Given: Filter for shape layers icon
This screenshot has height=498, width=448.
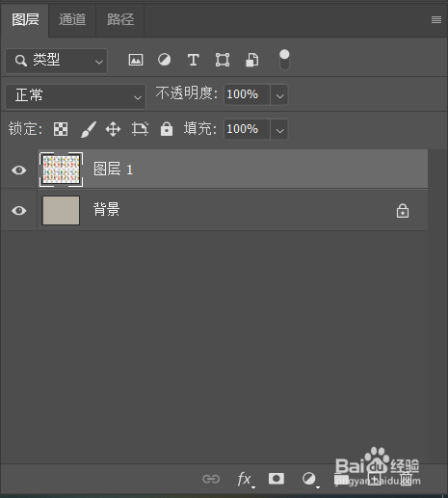Looking at the screenshot, I should (x=223, y=60).
